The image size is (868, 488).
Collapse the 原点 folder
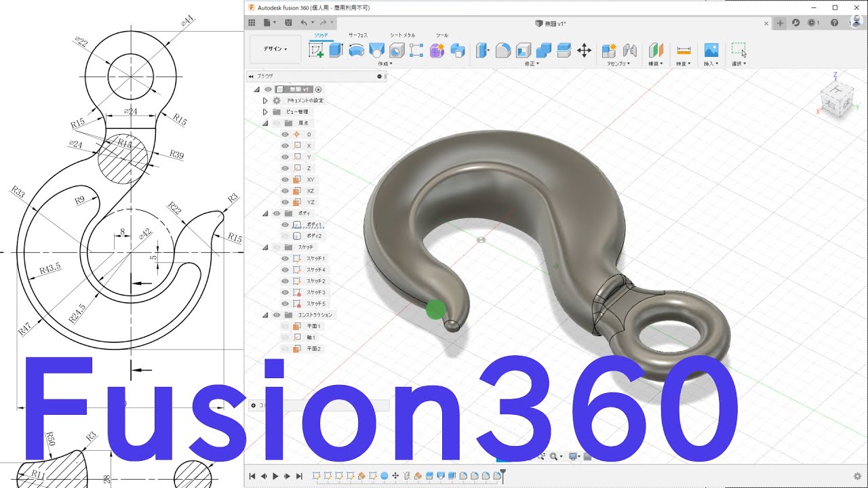265,123
